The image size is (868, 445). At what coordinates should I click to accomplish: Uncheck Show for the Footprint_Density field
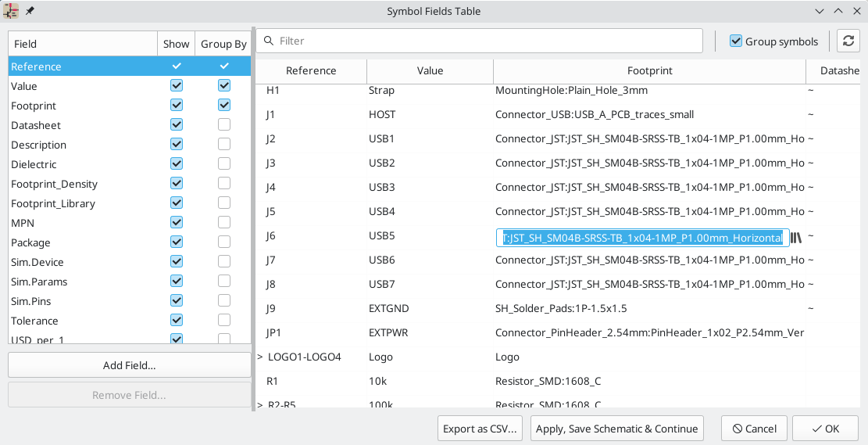pyautogui.click(x=176, y=184)
